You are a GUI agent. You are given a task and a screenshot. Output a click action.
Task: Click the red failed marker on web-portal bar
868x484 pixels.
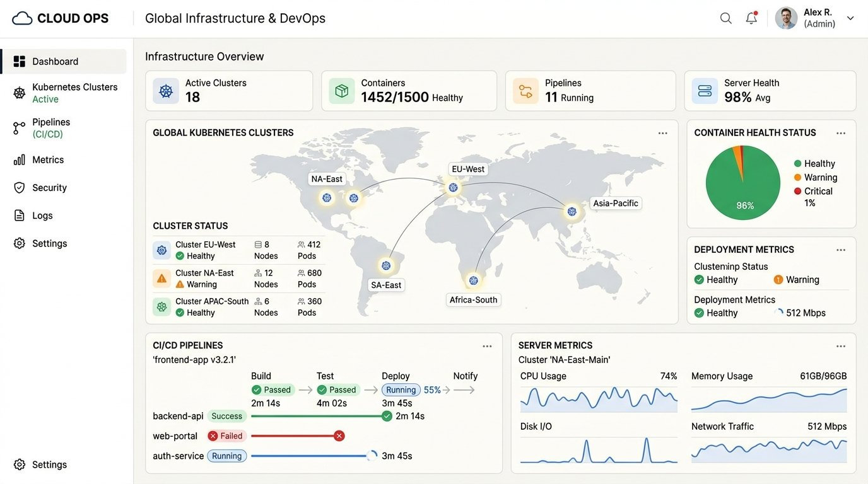click(339, 435)
